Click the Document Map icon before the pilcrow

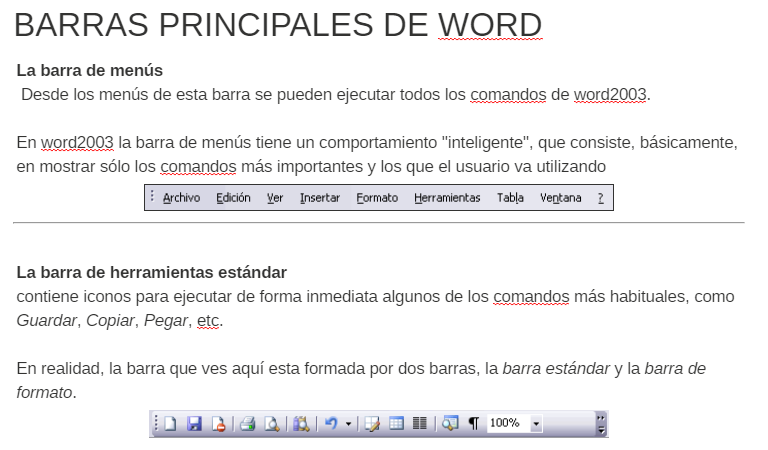click(x=450, y=424)
